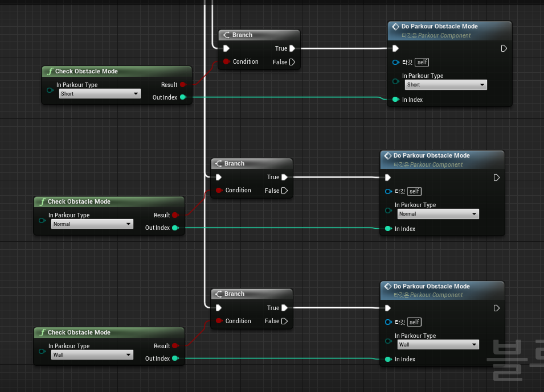544x392 pixels.
Task: Click True exec pin on top Branch node
Action: pos(292,48)
